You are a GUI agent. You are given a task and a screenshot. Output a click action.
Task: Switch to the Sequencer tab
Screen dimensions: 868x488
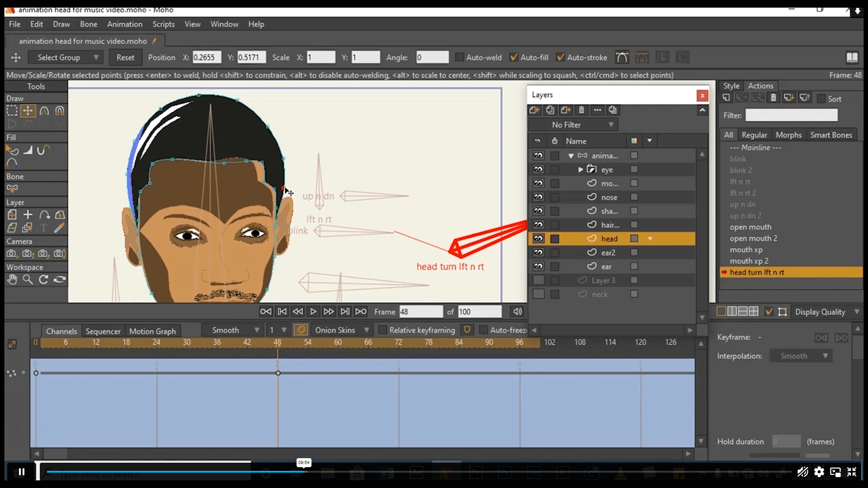[x=103, y=331]
